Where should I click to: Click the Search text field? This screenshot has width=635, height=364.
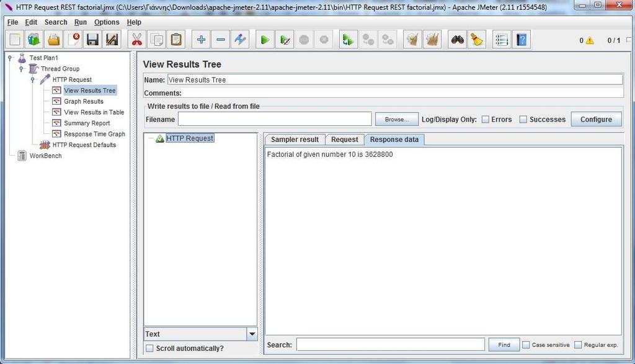click(x=391, y=345)
